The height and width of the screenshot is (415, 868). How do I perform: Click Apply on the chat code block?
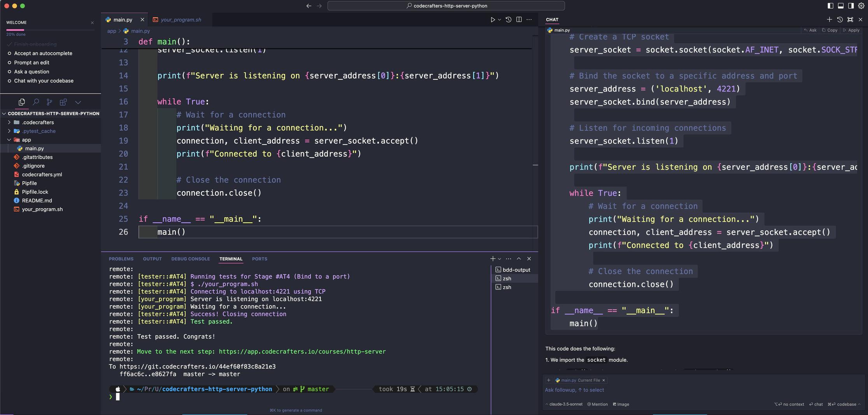pos(851,30)
